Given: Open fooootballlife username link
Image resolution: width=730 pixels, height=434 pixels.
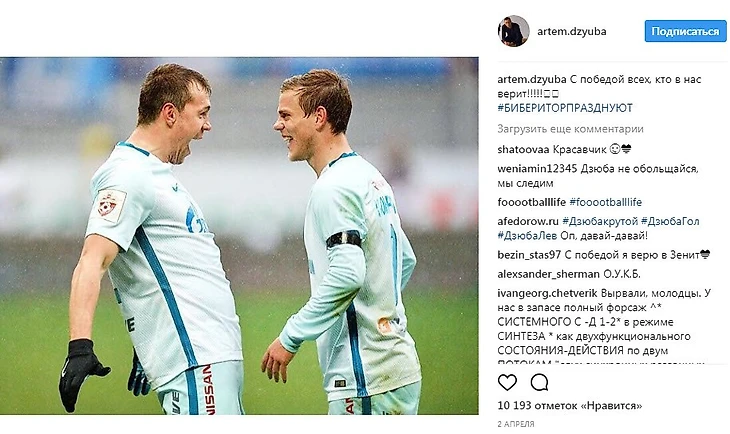Looking at the screenshot, I should pos(531,202).
